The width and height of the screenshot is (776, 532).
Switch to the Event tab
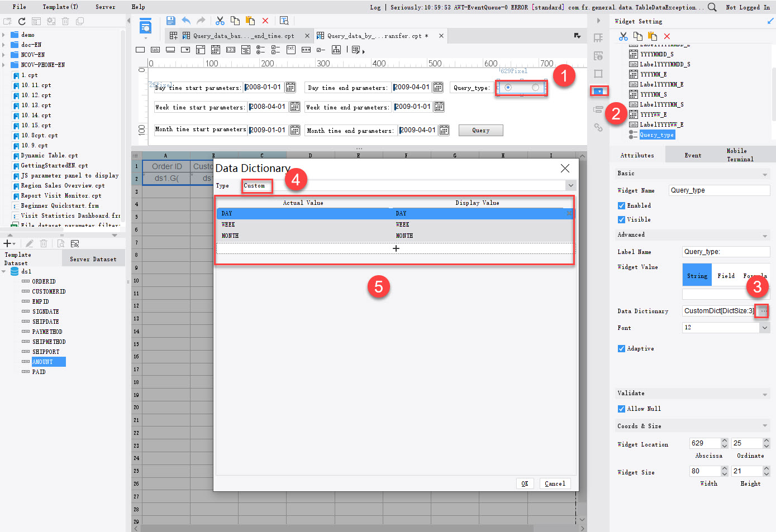(x=693, y=155)
